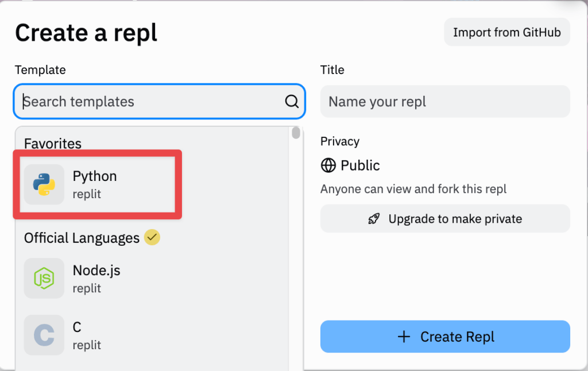Image resolution: width=588 pixels, height=371 pixels.
Task: Click the globe icon beside Public
Action: [x=328, y=165]
